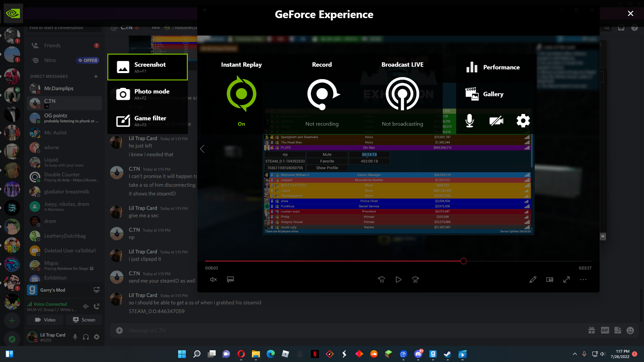The width and height of the screenshot is (644, 362).
Task: Deafen Discord headphones
Action: [x=86, y=337]
